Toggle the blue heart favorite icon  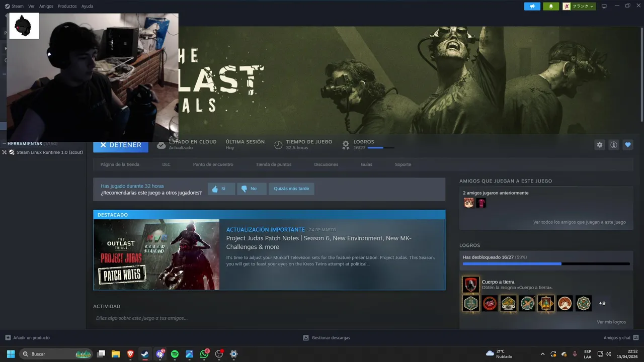628,145
